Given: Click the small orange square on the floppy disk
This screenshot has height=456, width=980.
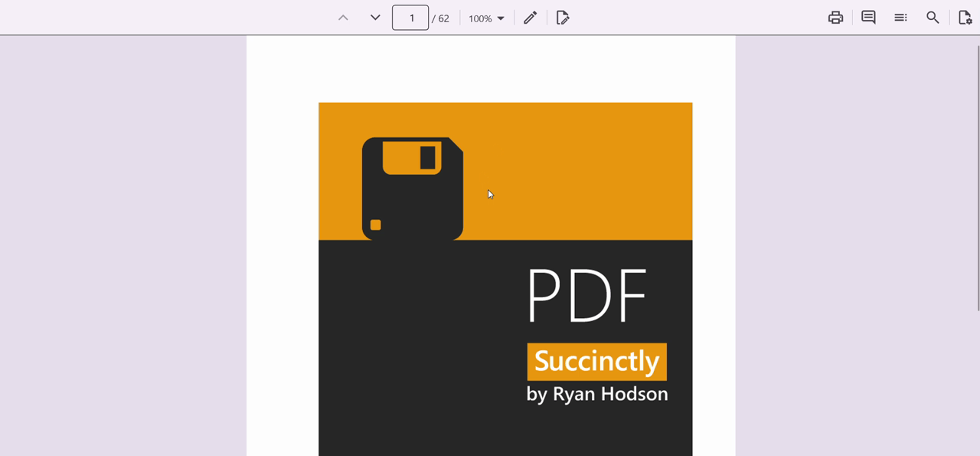Looking at the screenshot, I should pyautogui.click(x=375, y=225).
